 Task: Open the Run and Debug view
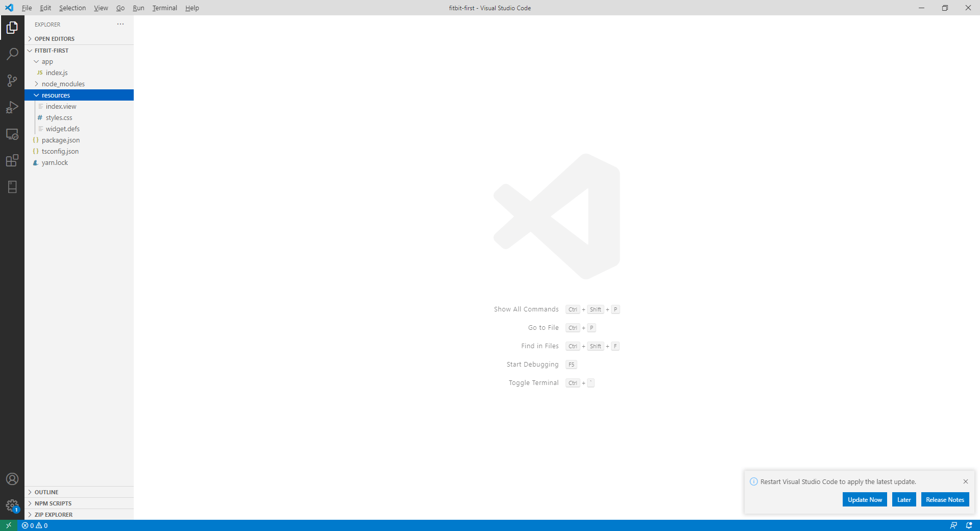coord(12,107)
